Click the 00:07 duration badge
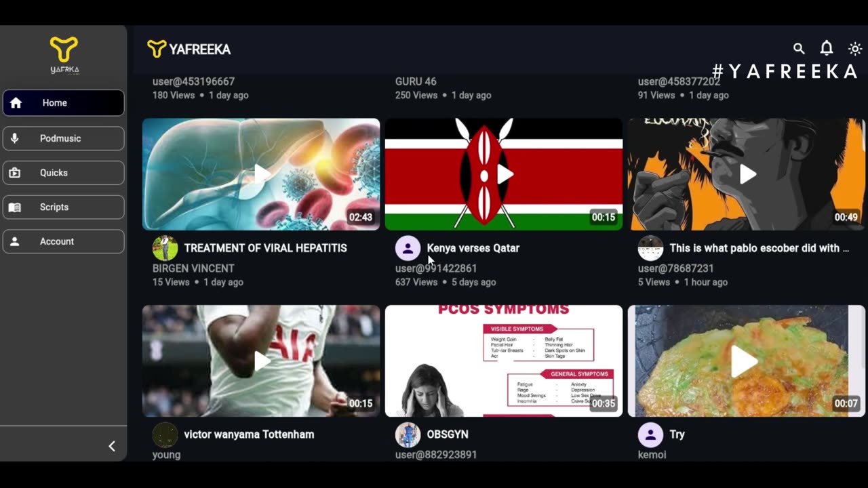The height and width of the screenshot is (488, 868). (x=846, y=403)
